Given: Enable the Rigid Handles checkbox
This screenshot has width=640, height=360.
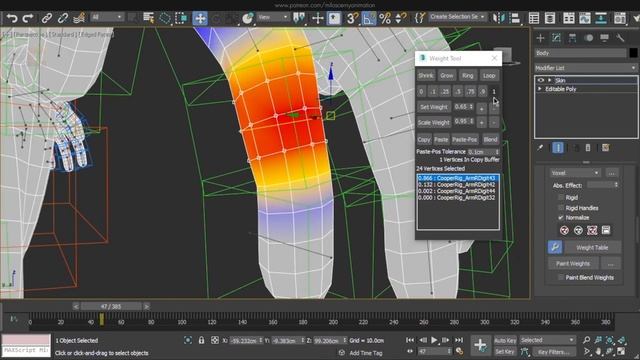Looking at the screenshot, I should [x=561, y=208].
